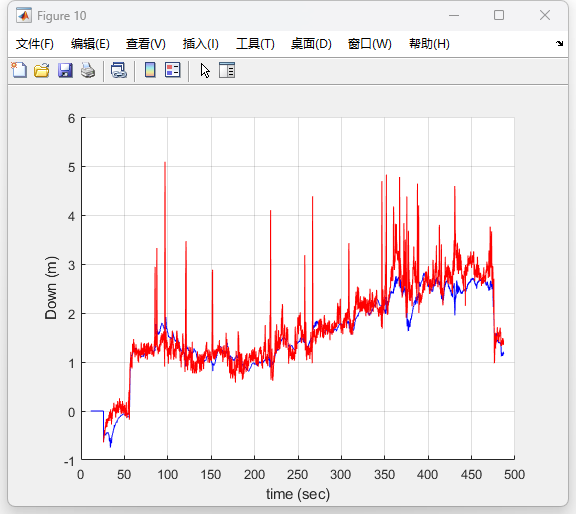Click the dock figure arrow icon
Viewport: 576px width, 514px height.
pyautogui.click(x=559, y=43)
